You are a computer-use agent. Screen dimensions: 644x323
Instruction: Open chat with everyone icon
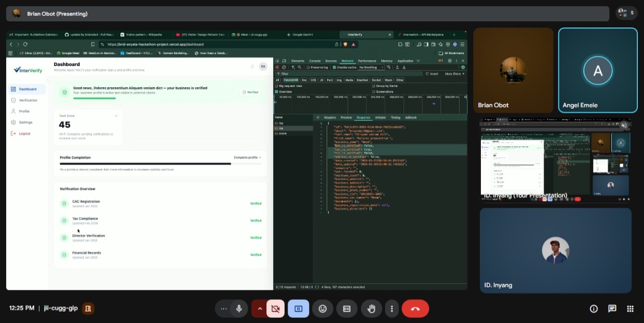612,308
